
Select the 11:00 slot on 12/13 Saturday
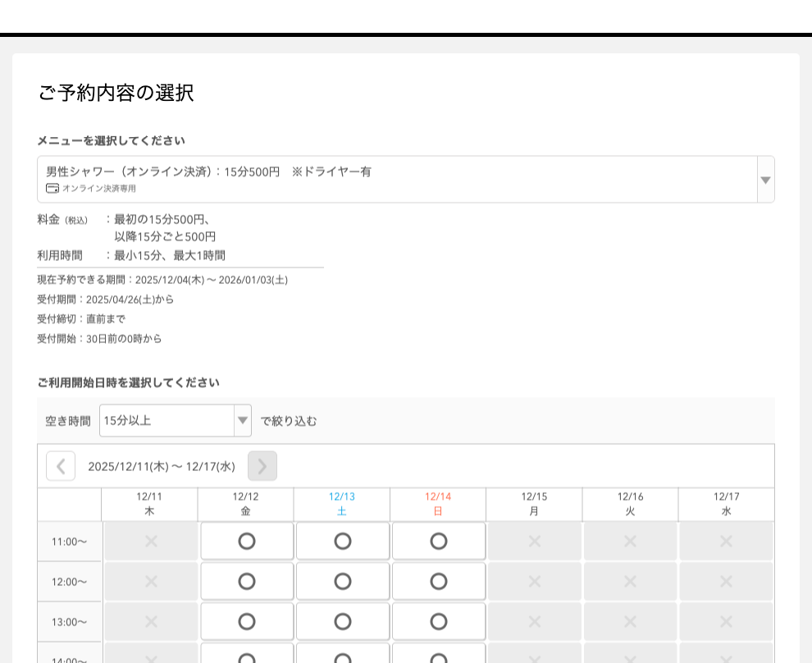(342, 541)
